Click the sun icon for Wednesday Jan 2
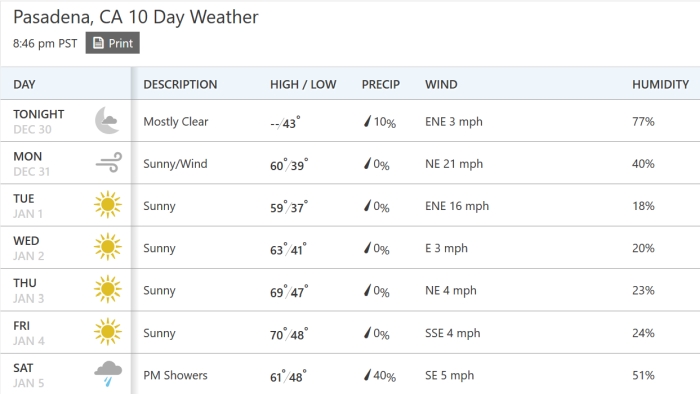Image resolution: width=700 pixels, height=394 pixels. click(108, 247)
